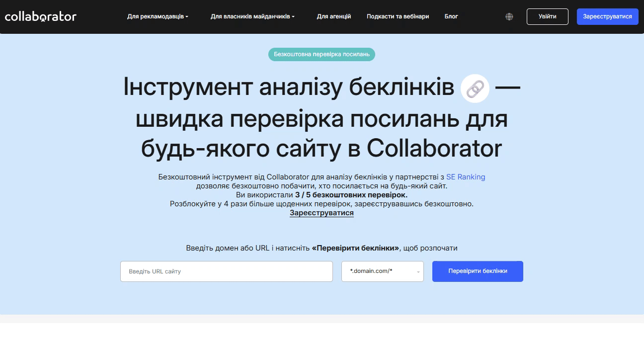Click the Увійти button
The width and height of the screenshot is (644, 345).
click(547, 16)
